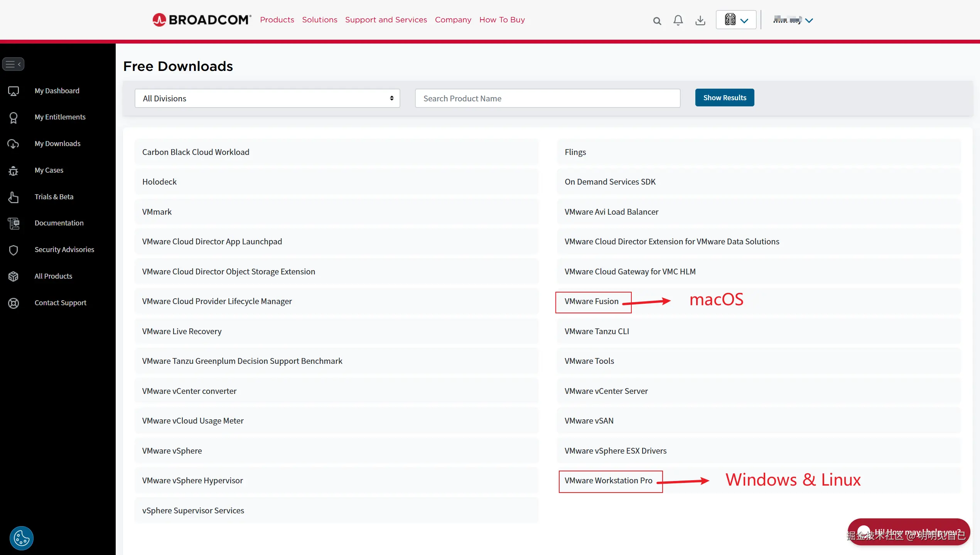Click the search magnifier icon in header

[x=657, y=21]
